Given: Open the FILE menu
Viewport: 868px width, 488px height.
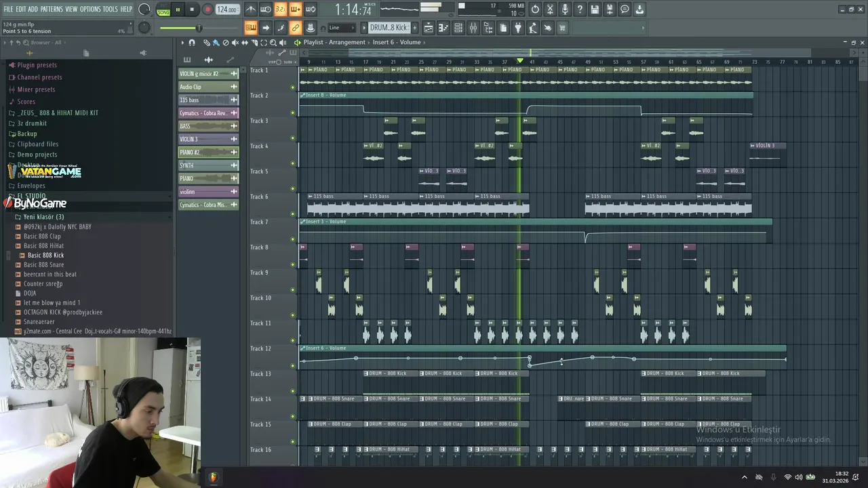Looking at the screenshot, I should [8, 9].
